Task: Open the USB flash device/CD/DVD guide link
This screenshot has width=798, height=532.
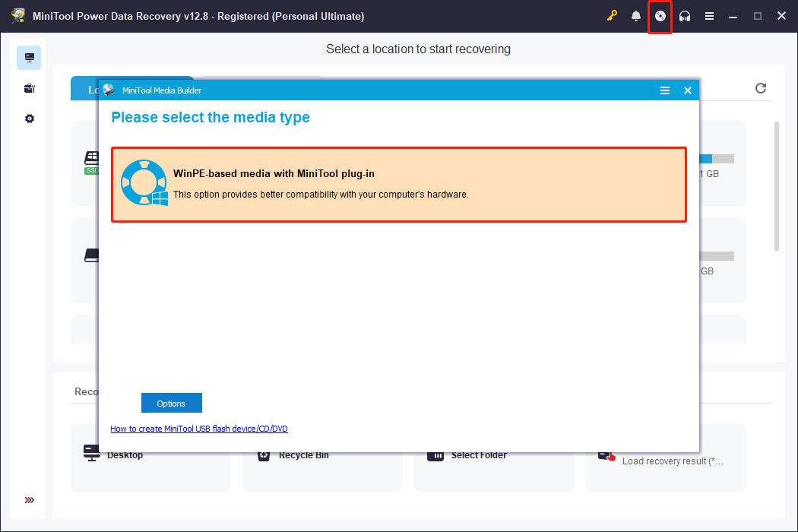Action: 199,429
